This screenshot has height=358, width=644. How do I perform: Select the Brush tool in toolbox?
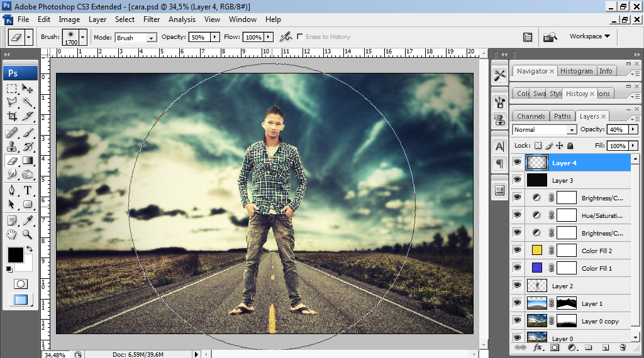(28, 133)
